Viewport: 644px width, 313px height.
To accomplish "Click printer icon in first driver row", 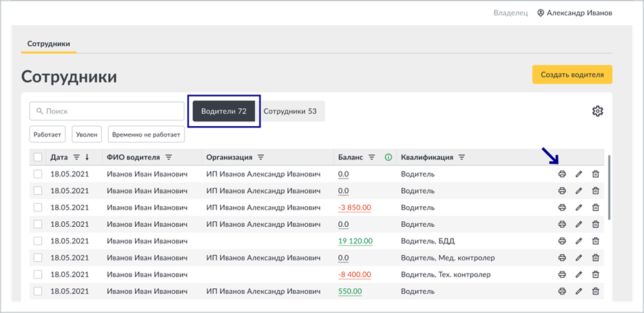I will tap(562, 174).
